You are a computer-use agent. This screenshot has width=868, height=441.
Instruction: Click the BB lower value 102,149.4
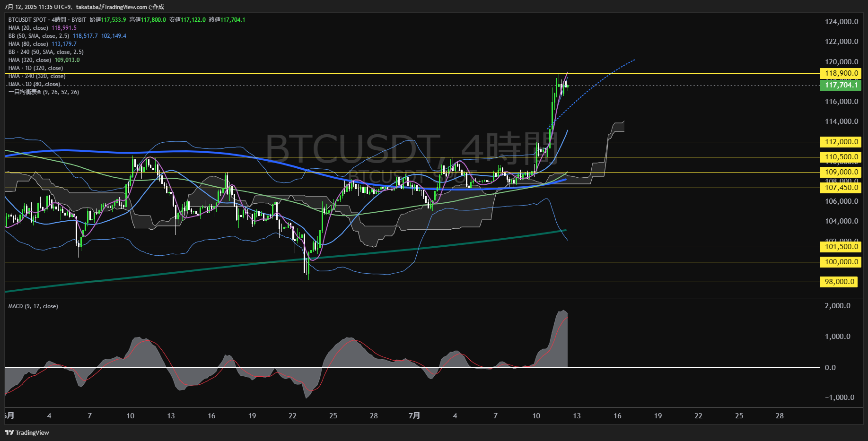(114, 36)
